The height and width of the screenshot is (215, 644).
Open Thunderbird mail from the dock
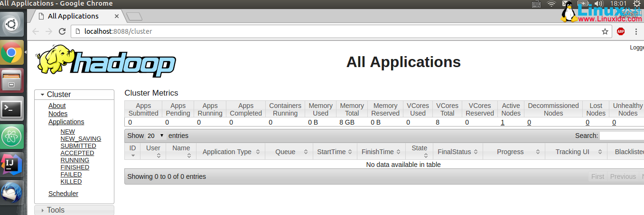point(12,193)
